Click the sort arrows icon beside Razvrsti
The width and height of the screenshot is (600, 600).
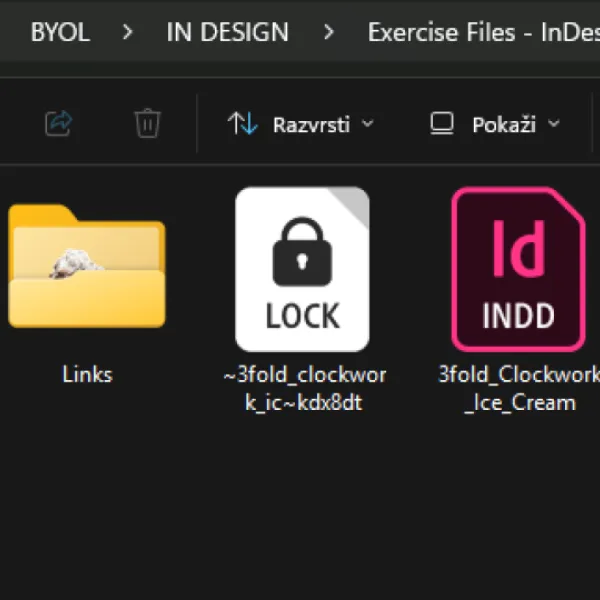[x=243, y=123]
